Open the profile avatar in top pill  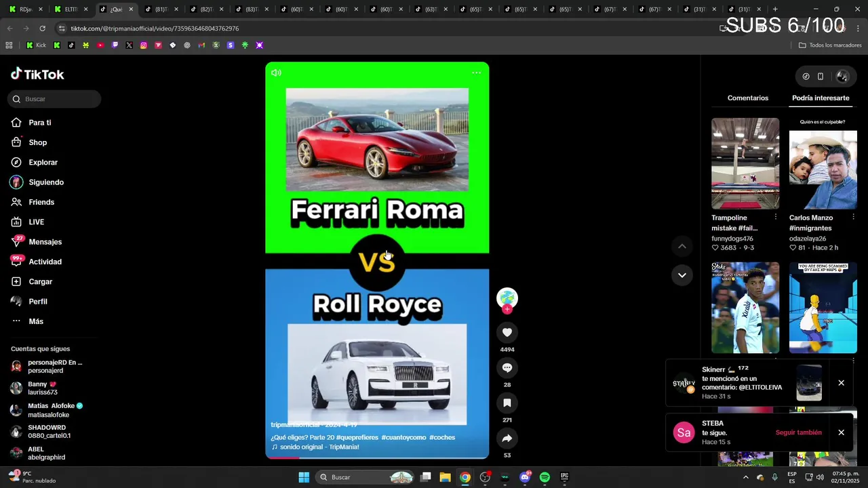[842, 77]
